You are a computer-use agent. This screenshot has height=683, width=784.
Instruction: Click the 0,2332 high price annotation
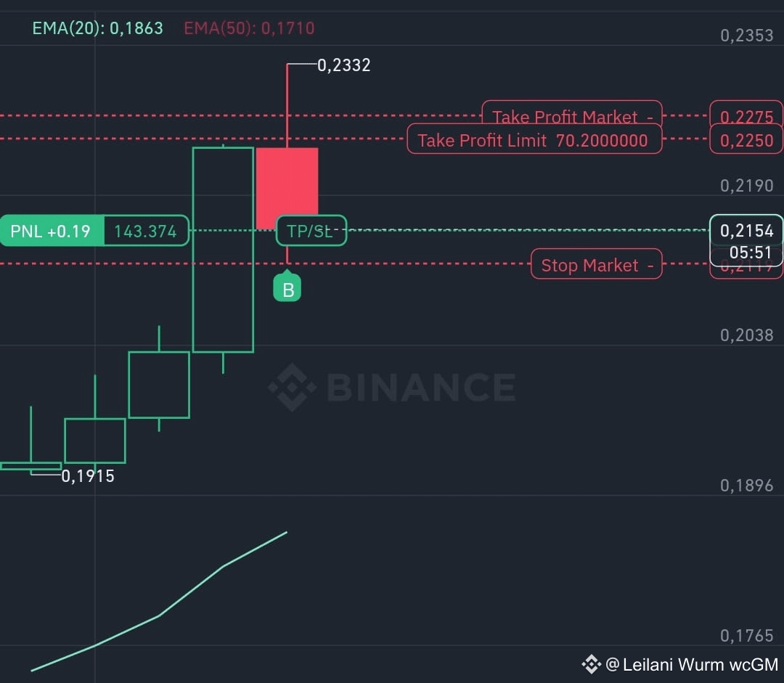[344, 65]
